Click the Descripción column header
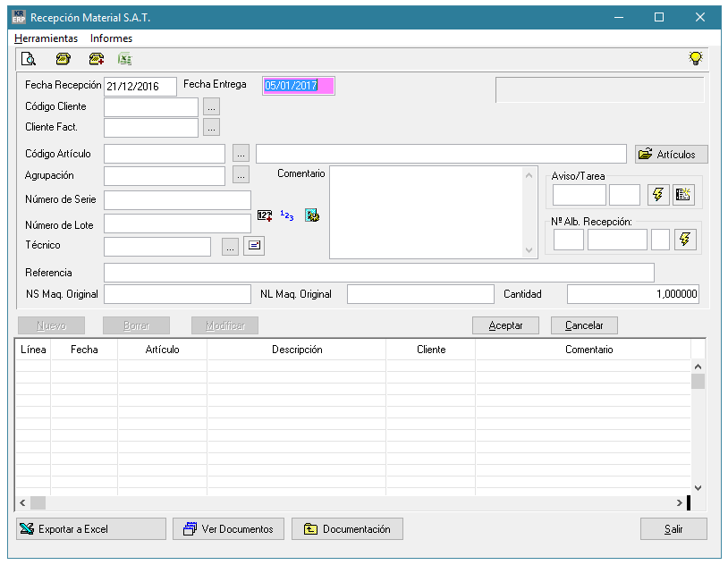This screenshot has height=565, width=728. pyautogui.click(x=297, y=350)
